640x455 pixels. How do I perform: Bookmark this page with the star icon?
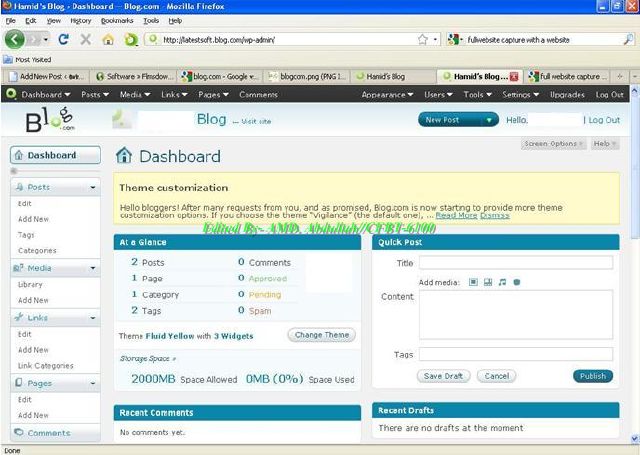tap(422, 39)
